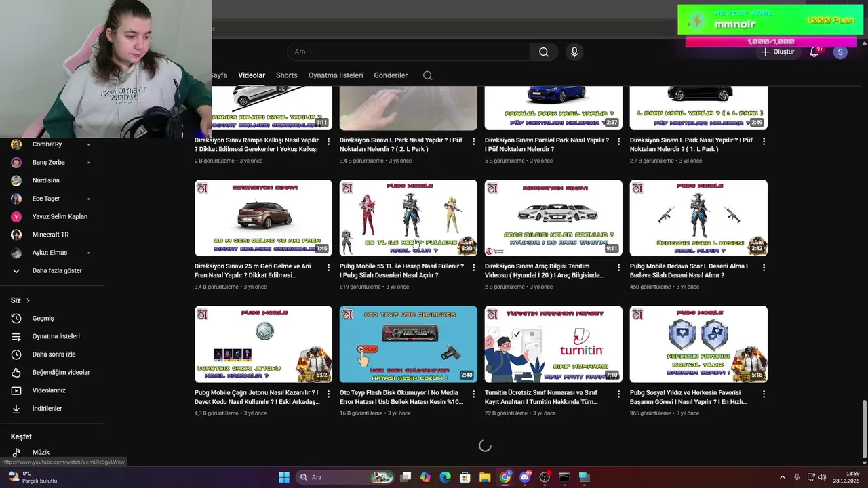Open Ece Taşer subscription channel

[x=46, y=199]
